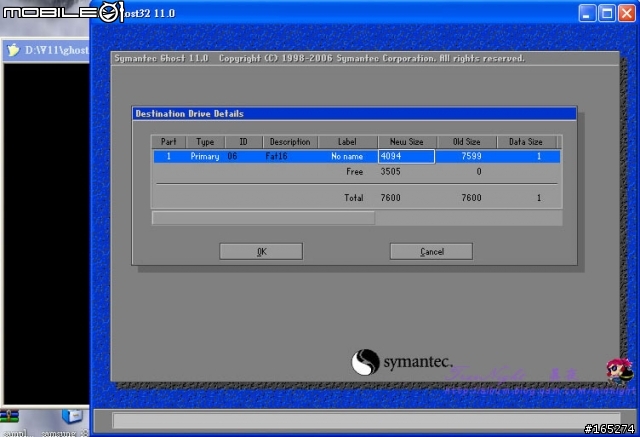Click the Cancel button
This screenshot has height=437, width=640.
[431, 251]
